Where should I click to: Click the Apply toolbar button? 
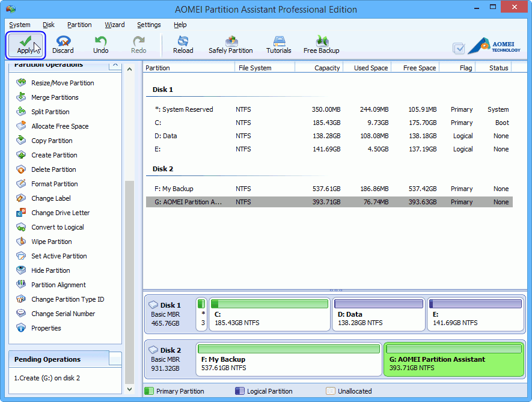26,45
